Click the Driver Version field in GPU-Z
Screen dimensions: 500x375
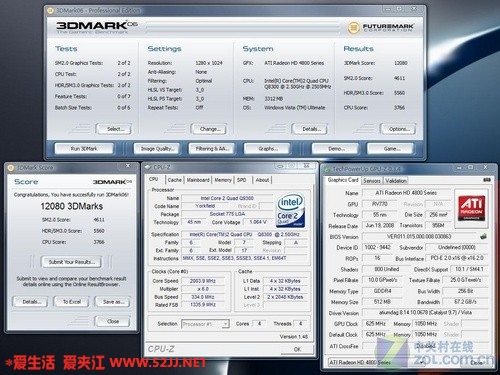pos(425,313)
